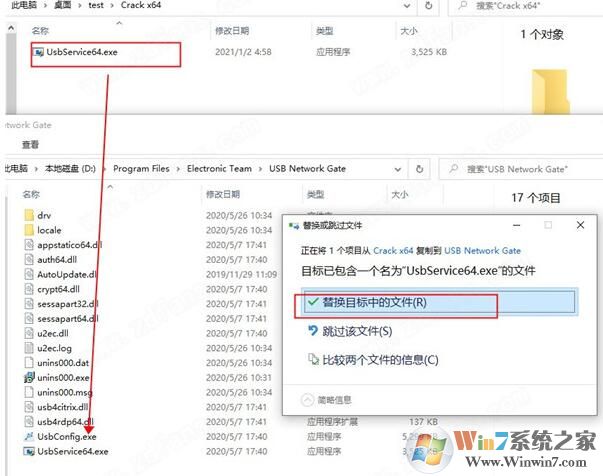Expand the brief info chevron in replace dialog
Image resolution: width=603 pixels, height=476 pixels.
point(307,400)
